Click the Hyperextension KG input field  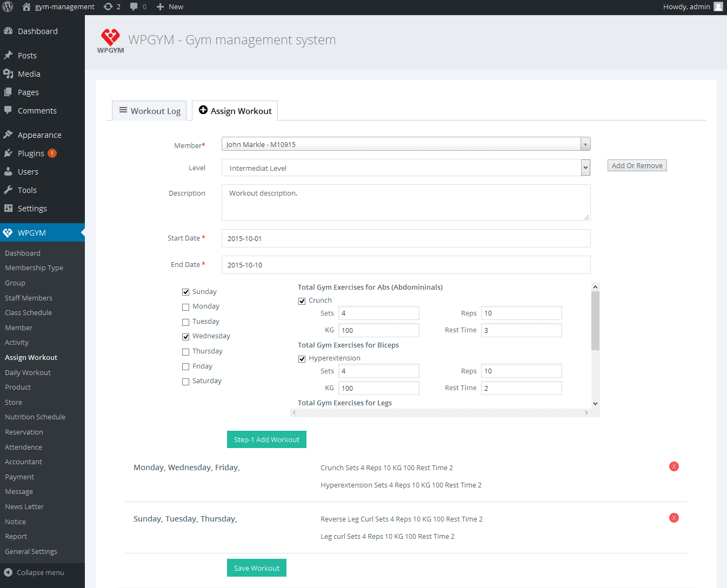(x=378, y=388)
